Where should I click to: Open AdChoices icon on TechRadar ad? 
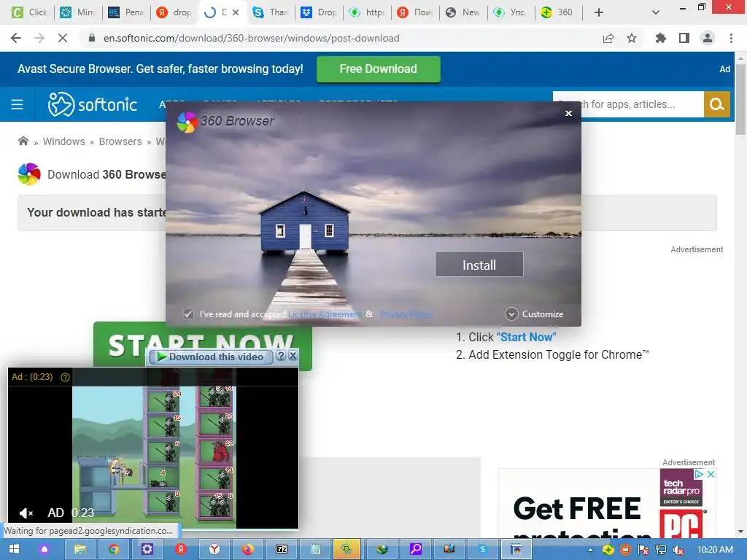pyautogui.click(x=699, y=474)
